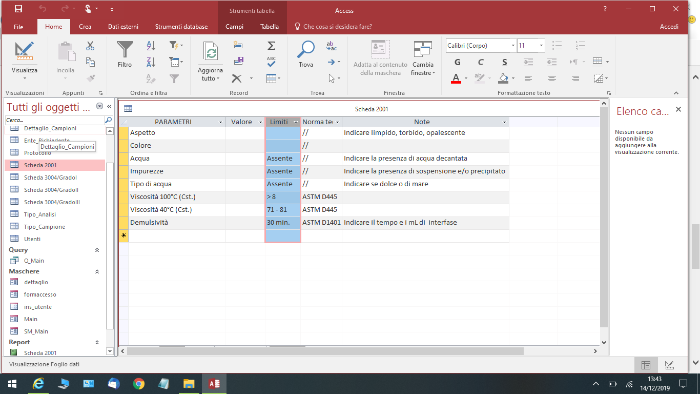
Task: Toggle italic C formatting
Action: [x=481, y=62]
